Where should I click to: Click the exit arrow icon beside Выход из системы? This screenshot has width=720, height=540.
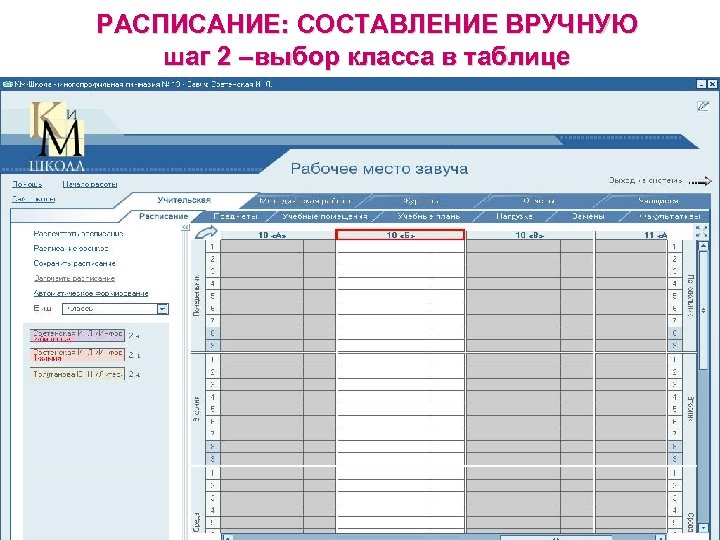pyautogui.click(x=700, y=182)
